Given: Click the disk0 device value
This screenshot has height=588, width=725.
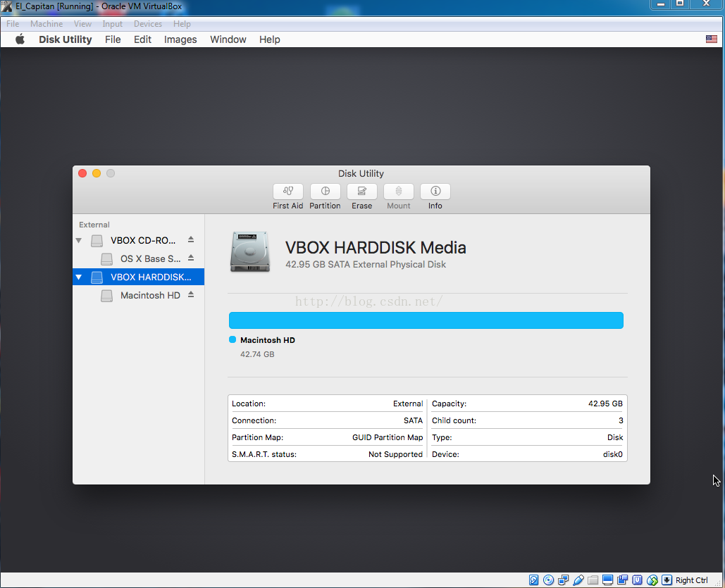Looking at the screenshot, I should point(613,454).
